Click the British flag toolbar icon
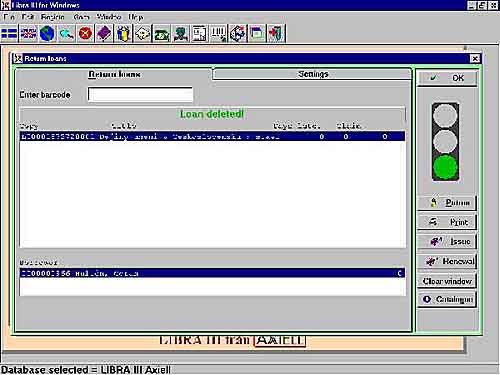The image size is (500, 375). click(x=28, y=34)
